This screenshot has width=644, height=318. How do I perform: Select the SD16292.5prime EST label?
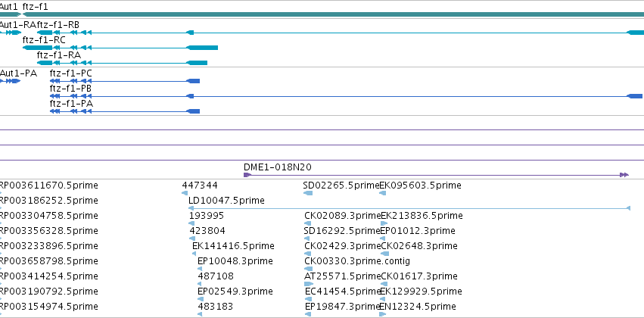tap(342, 230)
